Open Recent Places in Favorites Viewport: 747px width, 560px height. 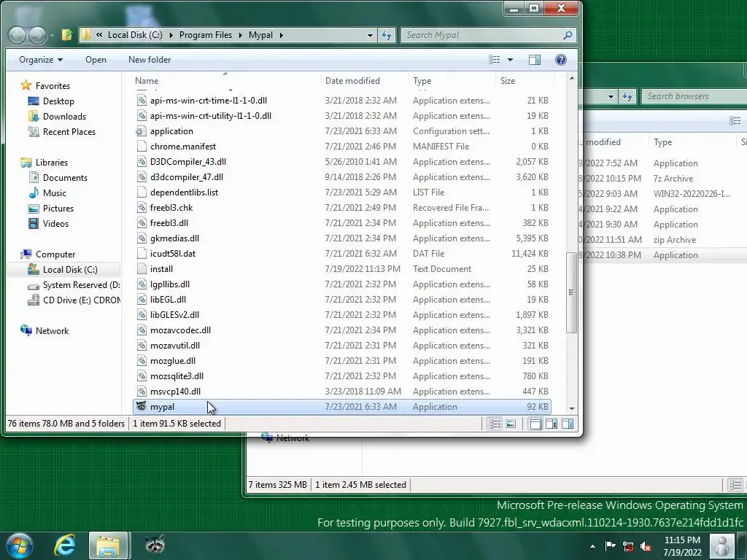coord(69,131)
